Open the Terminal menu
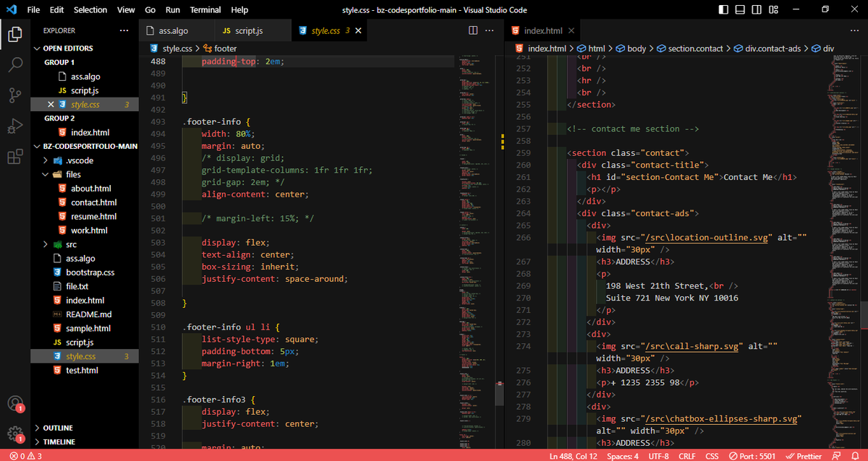868x461 pixels. pos(205,9)
